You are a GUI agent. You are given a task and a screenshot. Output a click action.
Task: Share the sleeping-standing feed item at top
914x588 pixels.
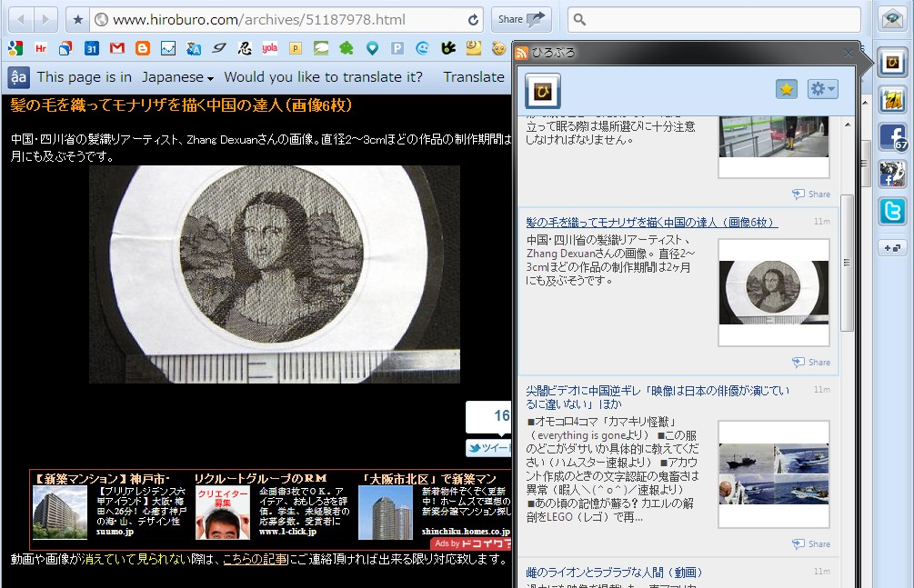point(811,194)
